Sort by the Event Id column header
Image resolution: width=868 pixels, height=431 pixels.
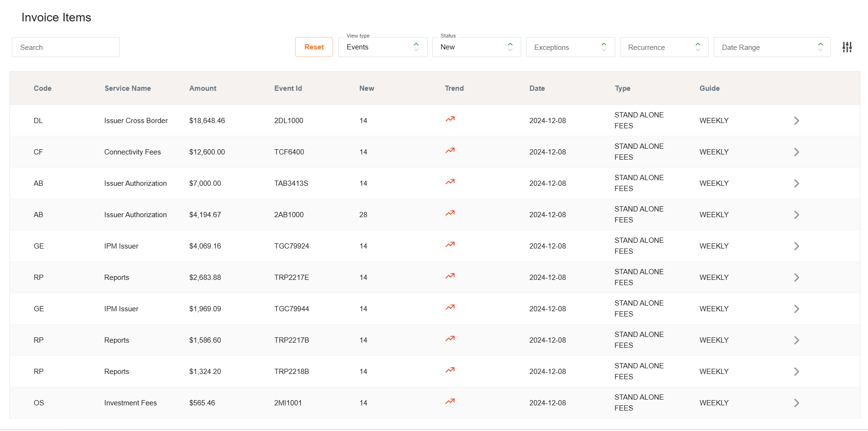coord(288,88)
